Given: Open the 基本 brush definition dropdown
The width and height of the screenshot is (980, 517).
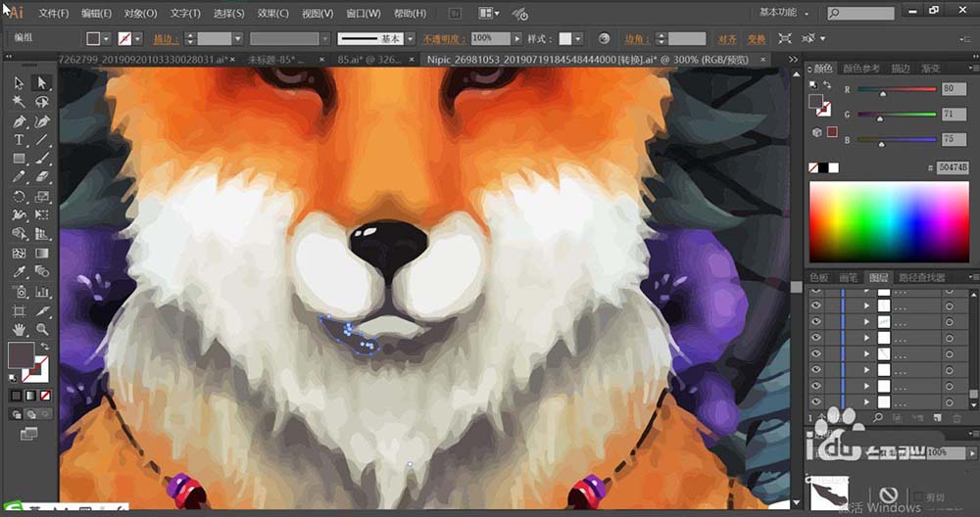Looking at the screenshot, I should click(x=410, y=39).
